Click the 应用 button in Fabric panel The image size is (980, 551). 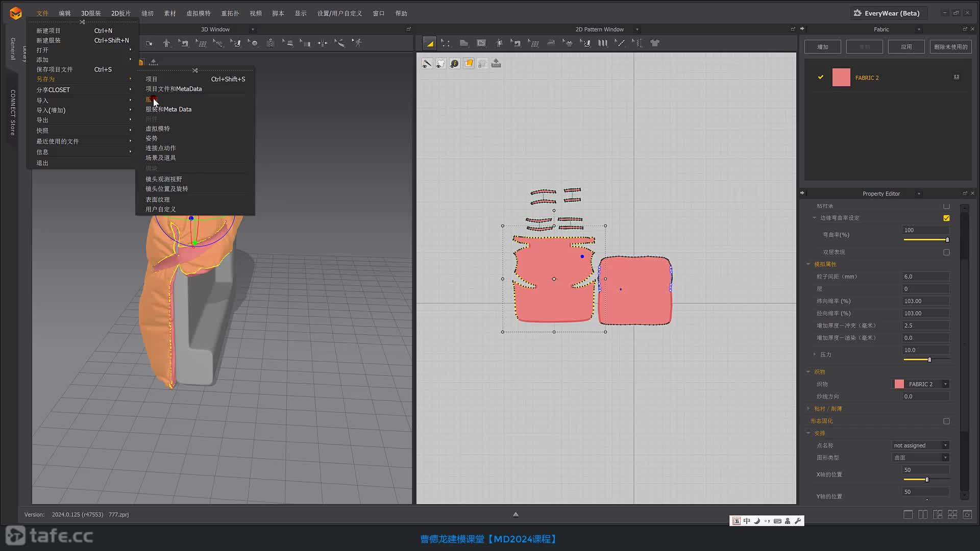(x=906, y=47)
